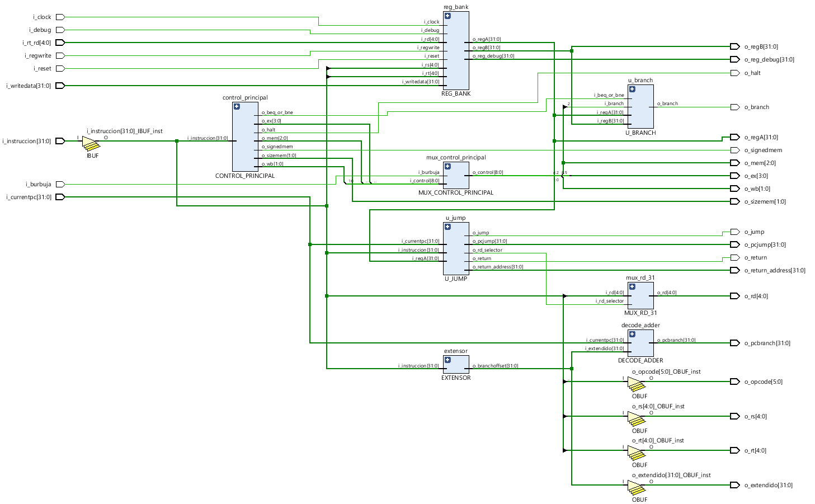
Task: Click the o_rd[4:0] output port symbol
Action: pos(735,296)
